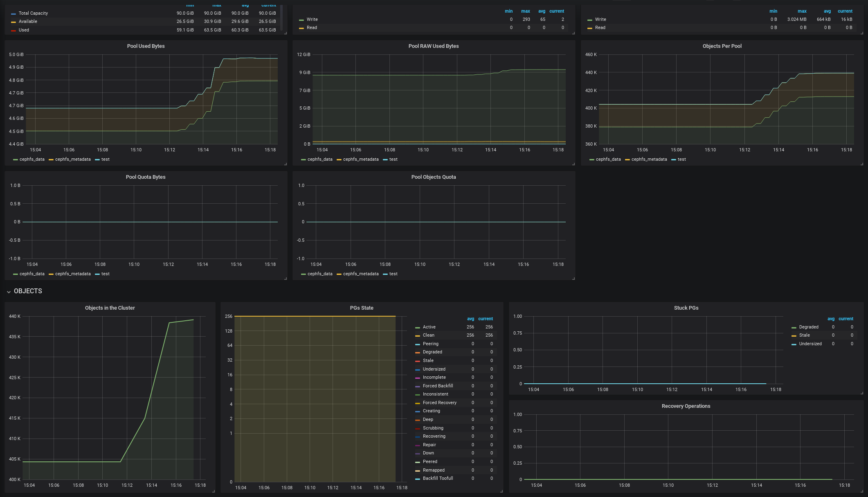
Task: Click the red Used series color swatch
Action: coord(13,30)
